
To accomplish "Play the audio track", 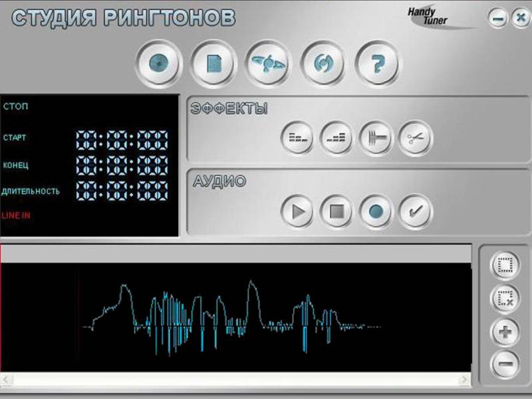I will tap(297, 212).
